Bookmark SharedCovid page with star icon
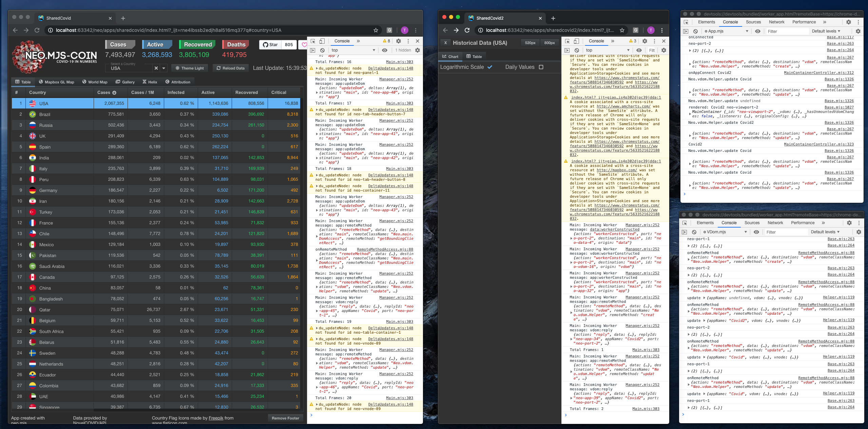Image resolution: width=868 pixels, height=429 pixels. pos(375,30)
